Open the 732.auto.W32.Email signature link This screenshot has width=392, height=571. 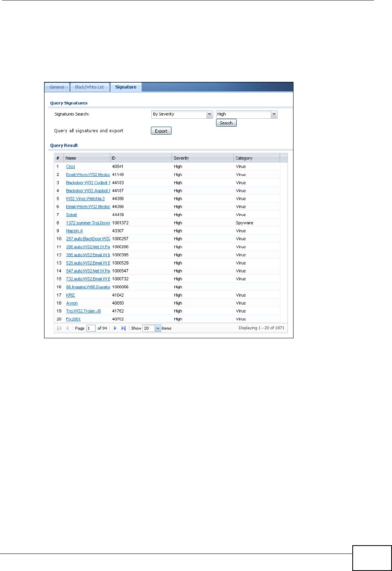(x=88, y=279)
